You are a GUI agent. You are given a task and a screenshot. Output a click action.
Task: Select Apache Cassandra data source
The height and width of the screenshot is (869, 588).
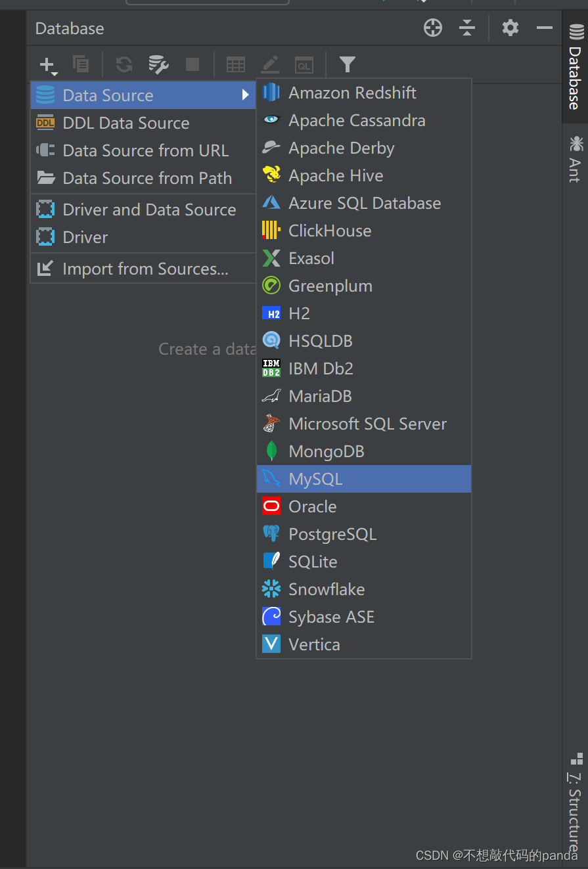[x=364, y=120]
